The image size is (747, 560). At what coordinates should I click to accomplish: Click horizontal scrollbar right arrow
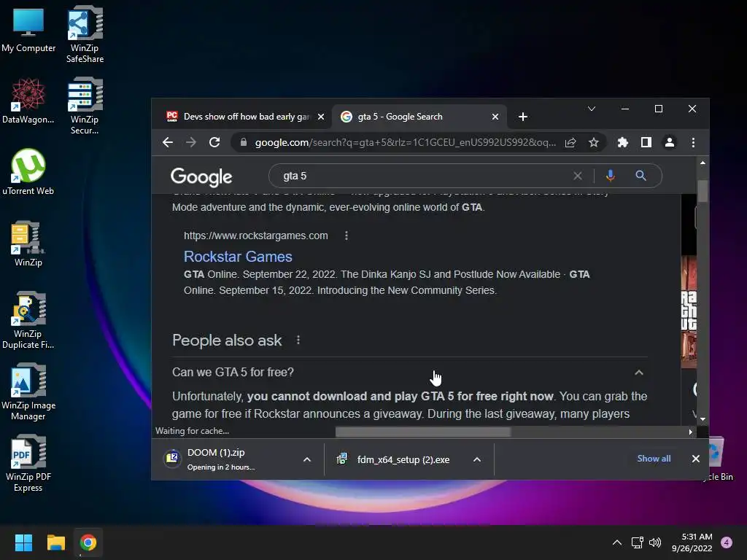(x=690, y=432)
